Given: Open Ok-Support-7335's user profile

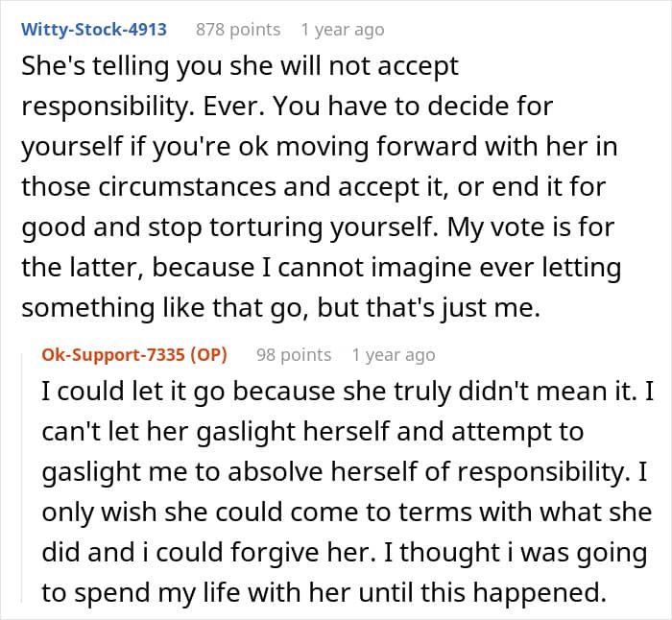Looking at the screenshot, I should coord(115,354).
